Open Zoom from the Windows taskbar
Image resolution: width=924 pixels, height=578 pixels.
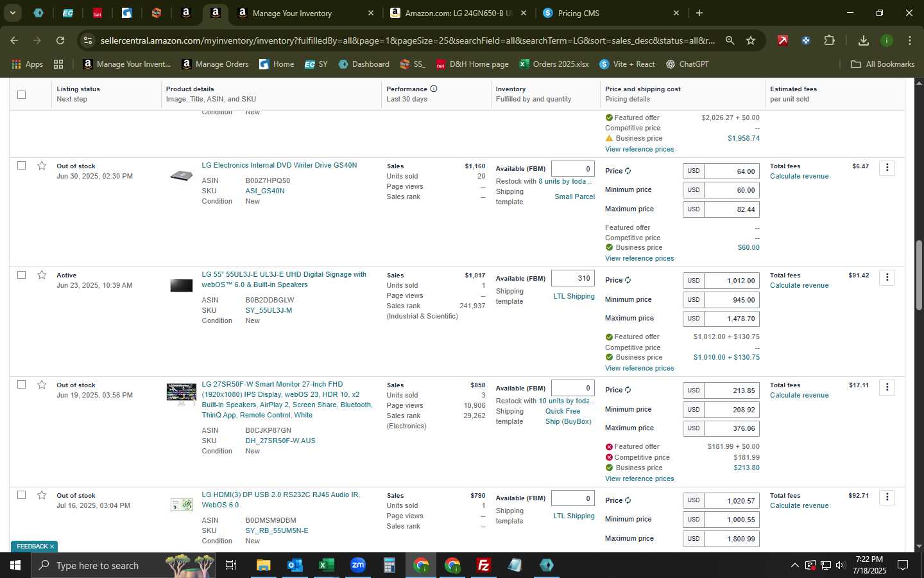click(x=357, y=565)
